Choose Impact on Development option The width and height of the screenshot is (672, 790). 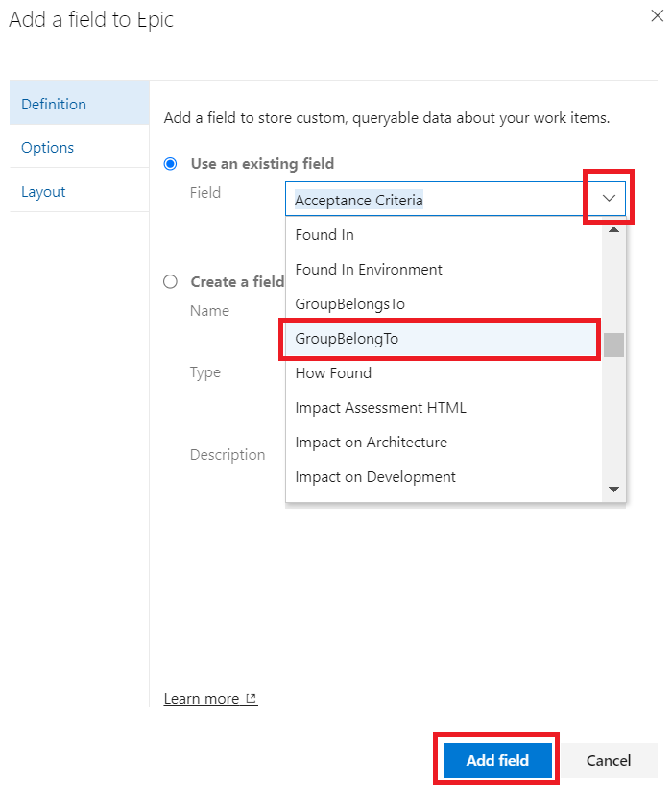tap(444, 477)
